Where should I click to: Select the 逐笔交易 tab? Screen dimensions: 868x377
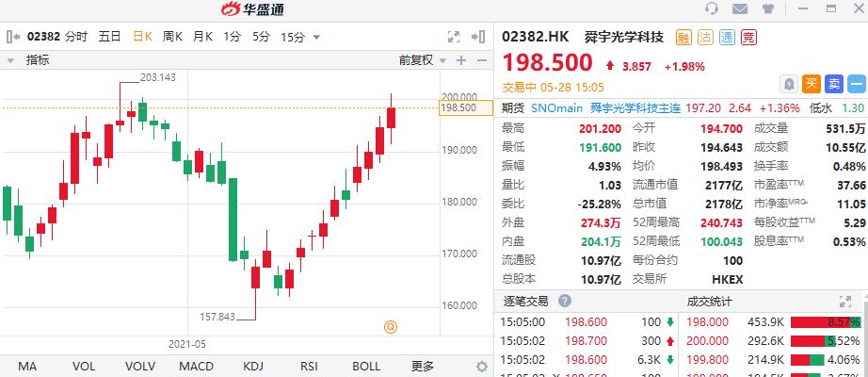(526, 301)
